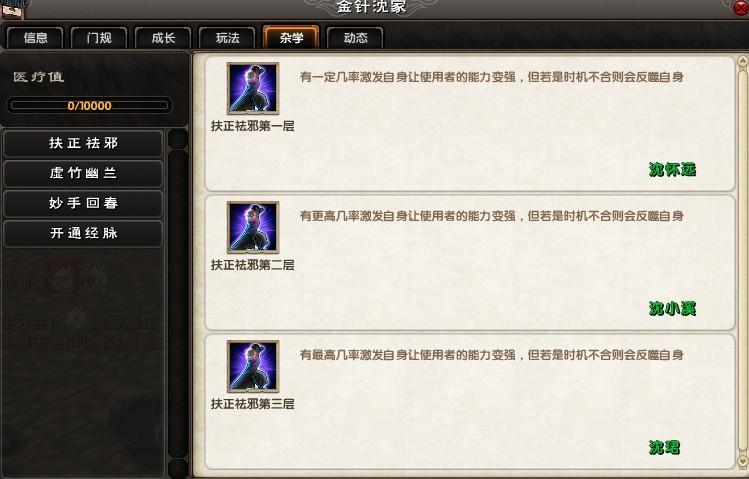Click the right scrollbar up arrow
Viewport: 749px width, 479px height.
pyautogui.click(x=742, y=61)
